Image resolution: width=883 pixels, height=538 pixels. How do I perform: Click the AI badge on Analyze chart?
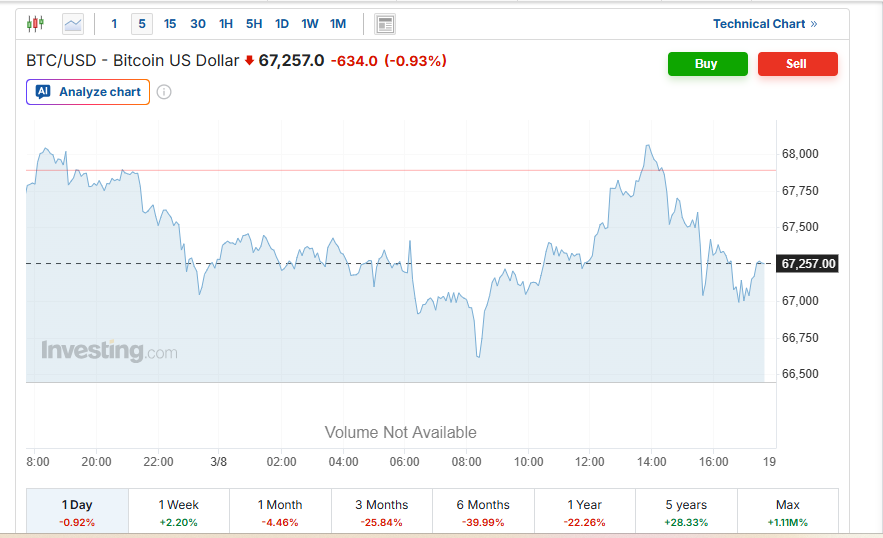(43, 92)
